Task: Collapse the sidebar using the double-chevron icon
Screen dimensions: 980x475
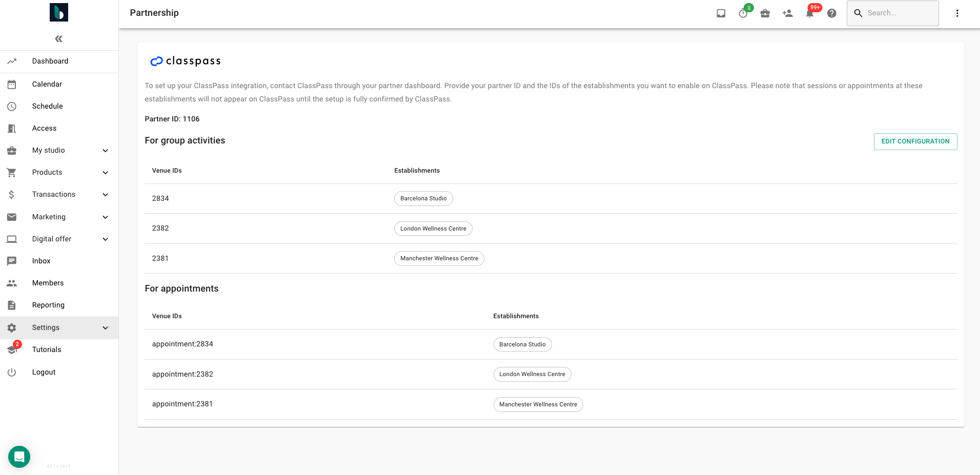Action: pos(58,38)
